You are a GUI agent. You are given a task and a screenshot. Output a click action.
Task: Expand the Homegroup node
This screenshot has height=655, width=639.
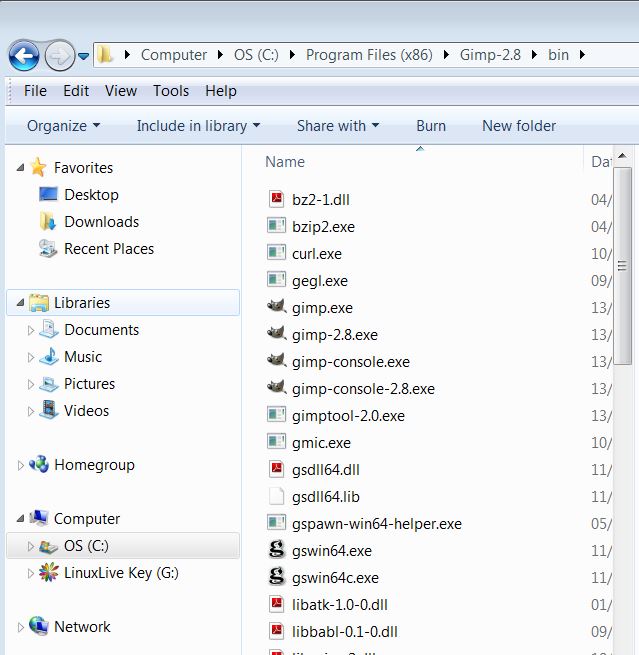tap(20, 465)
